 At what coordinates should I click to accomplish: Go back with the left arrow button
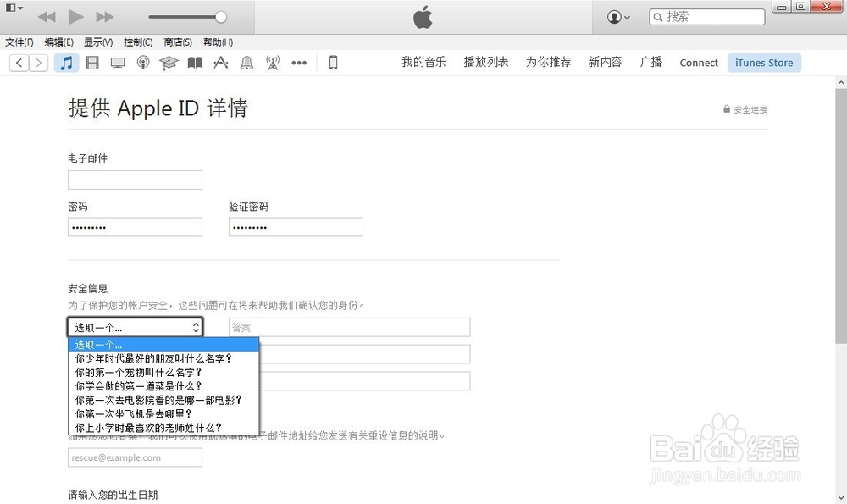click(19, 63)
